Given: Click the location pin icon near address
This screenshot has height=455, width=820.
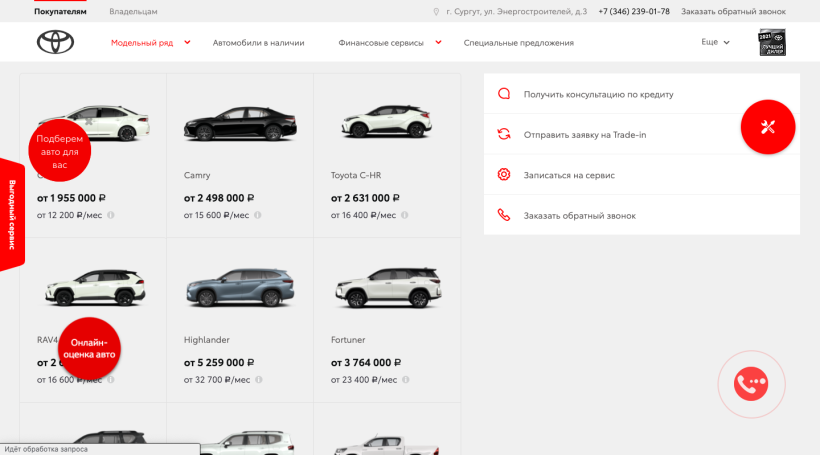Looking at the screenshot, I should (436, 12).
